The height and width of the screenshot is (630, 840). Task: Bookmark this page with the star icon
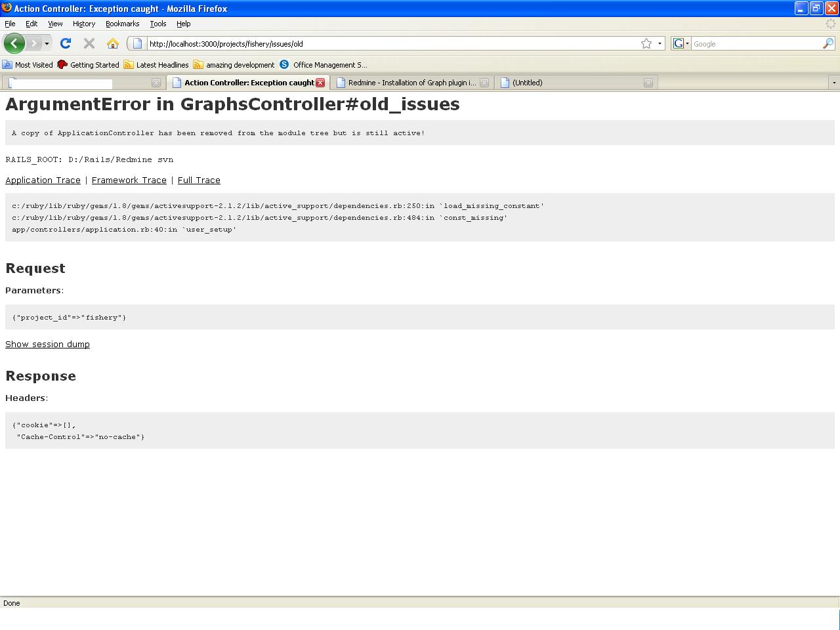pyautogui.click(x=646, y=43)
